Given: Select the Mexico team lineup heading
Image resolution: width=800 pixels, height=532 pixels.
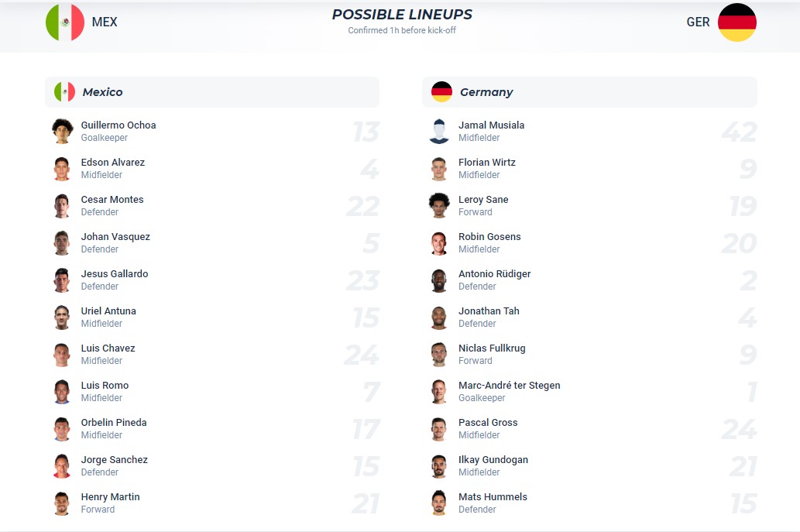Looking at the screenshot, I should coord(103,92).
